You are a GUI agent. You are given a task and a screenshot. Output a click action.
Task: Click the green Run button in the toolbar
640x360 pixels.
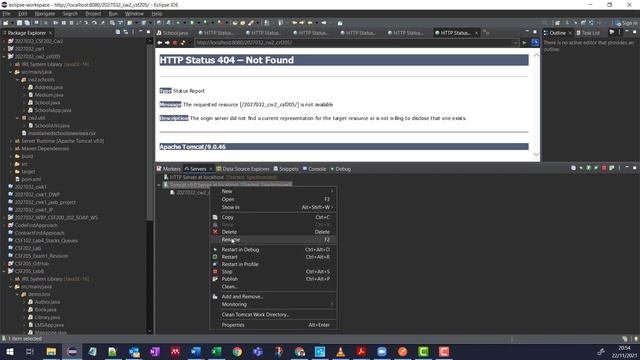(x=192, y=23)
